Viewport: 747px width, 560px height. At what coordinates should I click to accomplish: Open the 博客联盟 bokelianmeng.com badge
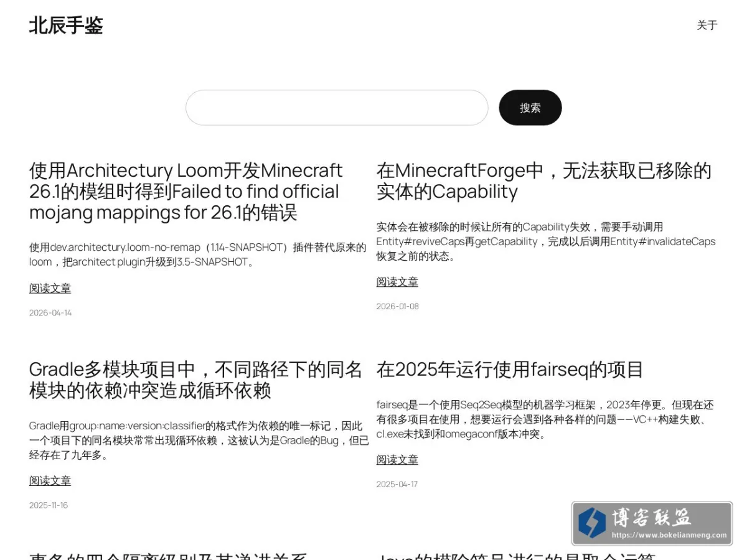pyautogui.click(x=652, y=523)
